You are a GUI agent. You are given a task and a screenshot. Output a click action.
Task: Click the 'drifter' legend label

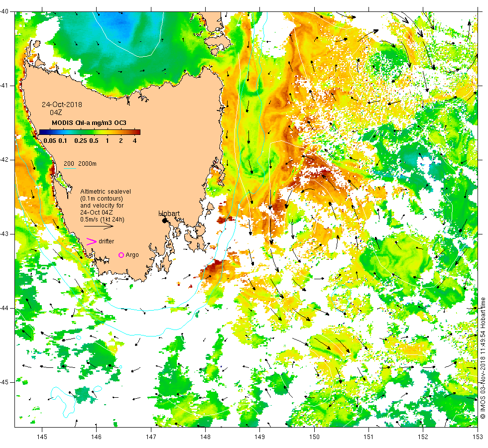[107, 241]
